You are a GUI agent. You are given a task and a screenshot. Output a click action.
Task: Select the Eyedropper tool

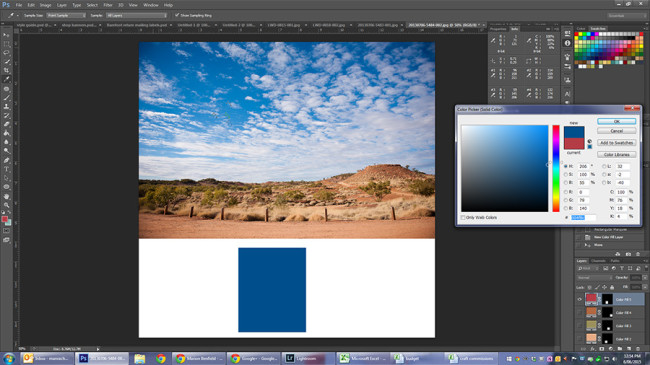[6, 79]
